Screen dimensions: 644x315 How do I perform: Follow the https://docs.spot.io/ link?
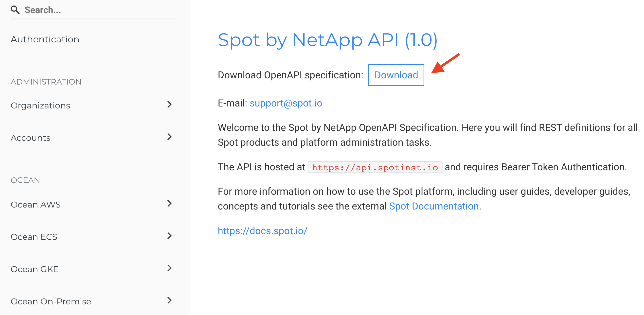coord(263,231)
